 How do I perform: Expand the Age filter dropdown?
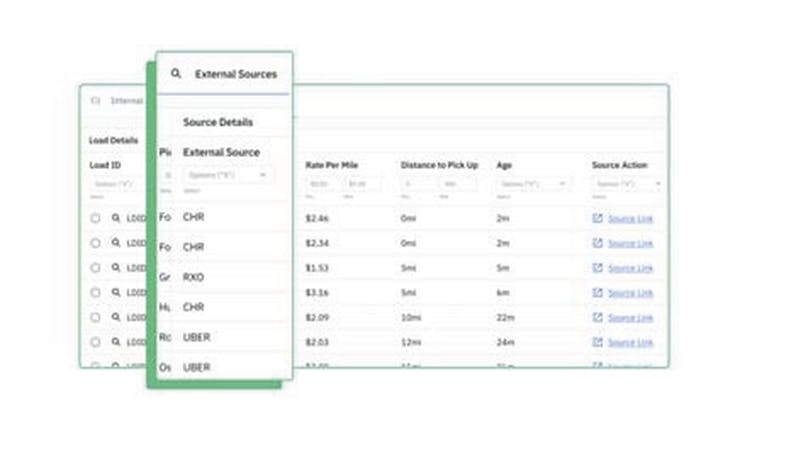533,184
